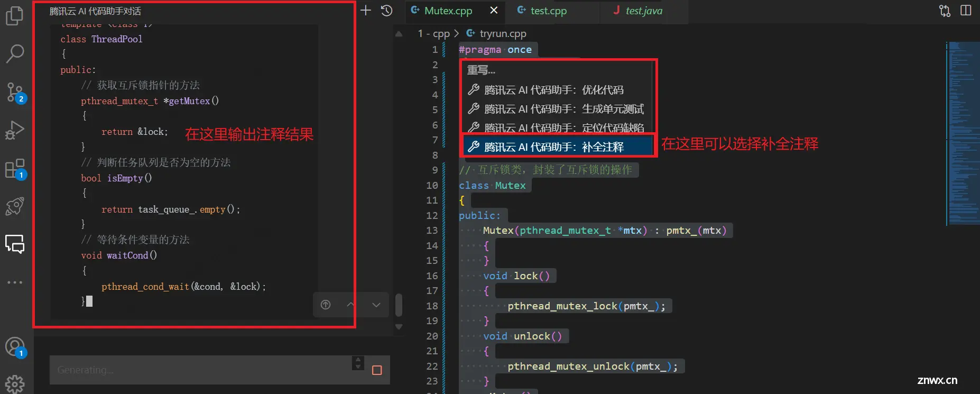This screenshot has width=980, height=394.
Task: Click 'void lock()' on line 16
Action: point(516,276)
